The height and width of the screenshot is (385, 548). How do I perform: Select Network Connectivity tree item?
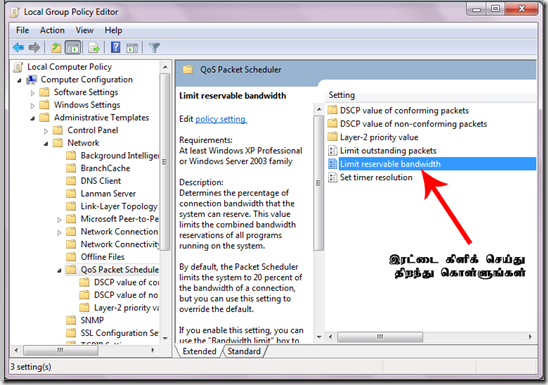coord(120,244)
